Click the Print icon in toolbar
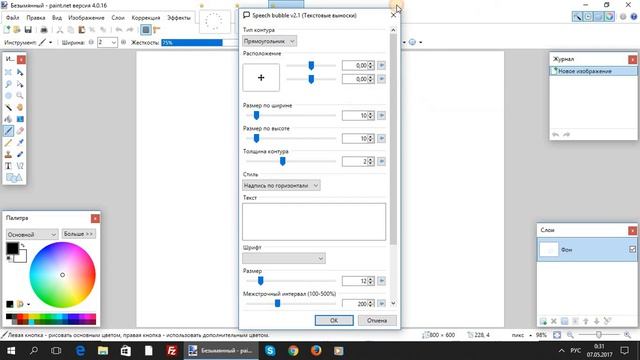640x360 pixels. click(44, 30)
